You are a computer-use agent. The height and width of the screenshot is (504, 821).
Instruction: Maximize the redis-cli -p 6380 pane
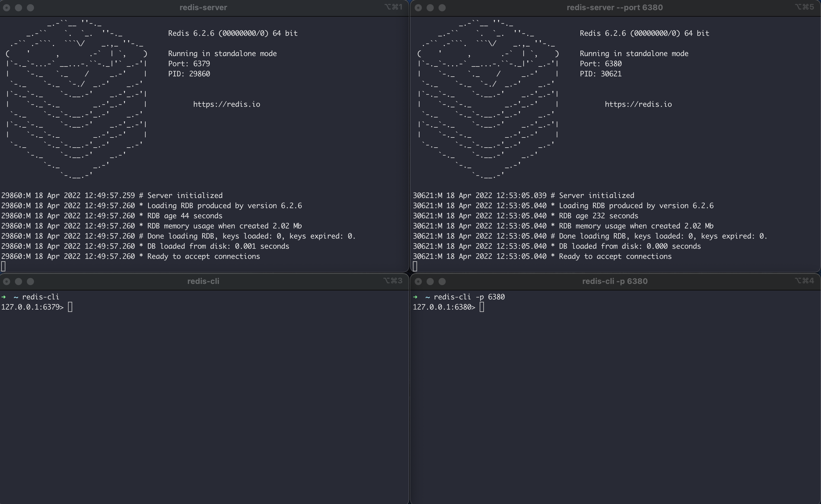click(442, 282)
